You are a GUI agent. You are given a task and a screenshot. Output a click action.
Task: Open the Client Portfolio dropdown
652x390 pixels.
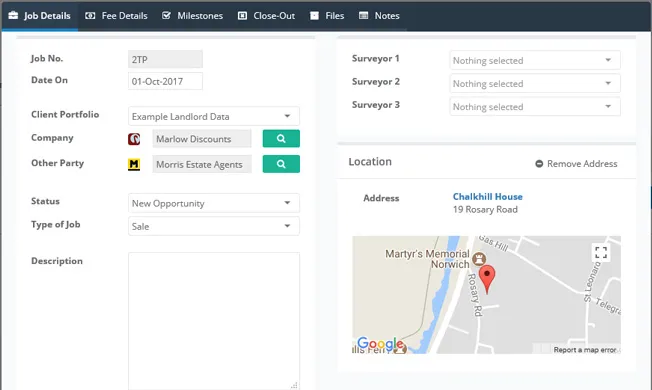(214, 116)
